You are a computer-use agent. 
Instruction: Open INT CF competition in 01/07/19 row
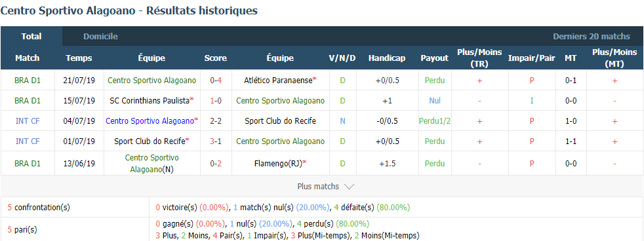27,141
